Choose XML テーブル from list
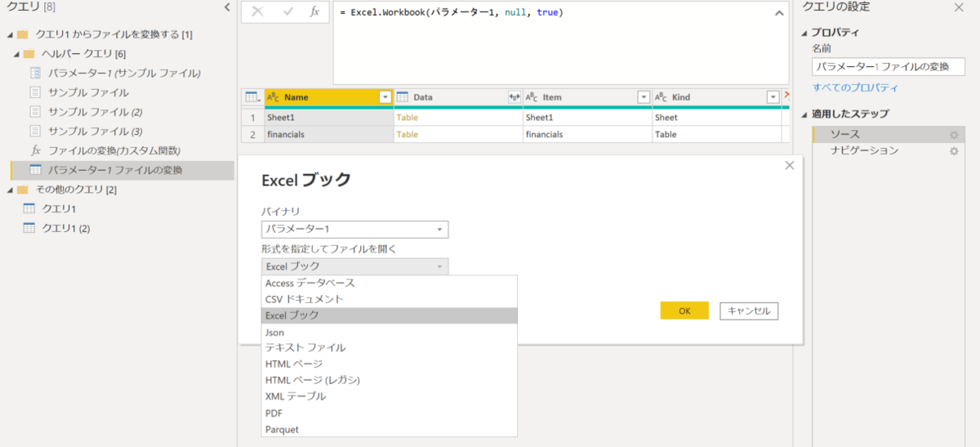Viewport: 980px width, 447px height. [x=390, y=396]
